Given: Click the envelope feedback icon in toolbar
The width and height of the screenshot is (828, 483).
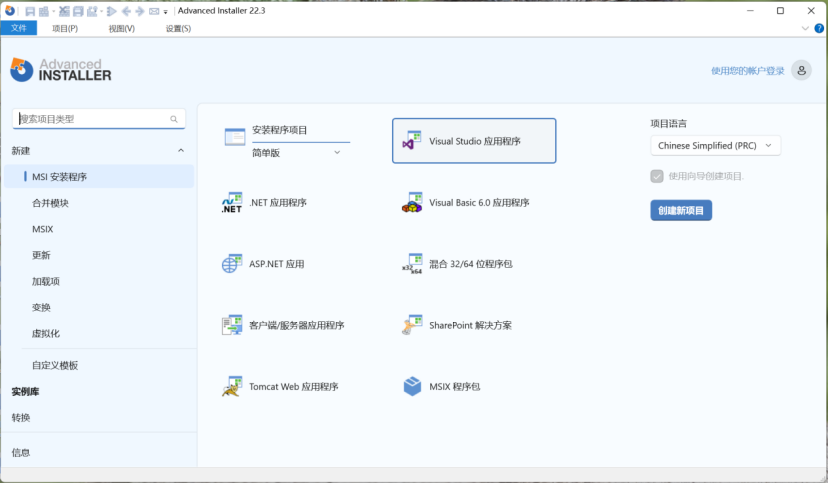Looking at the screenshot, I should 154,11.
